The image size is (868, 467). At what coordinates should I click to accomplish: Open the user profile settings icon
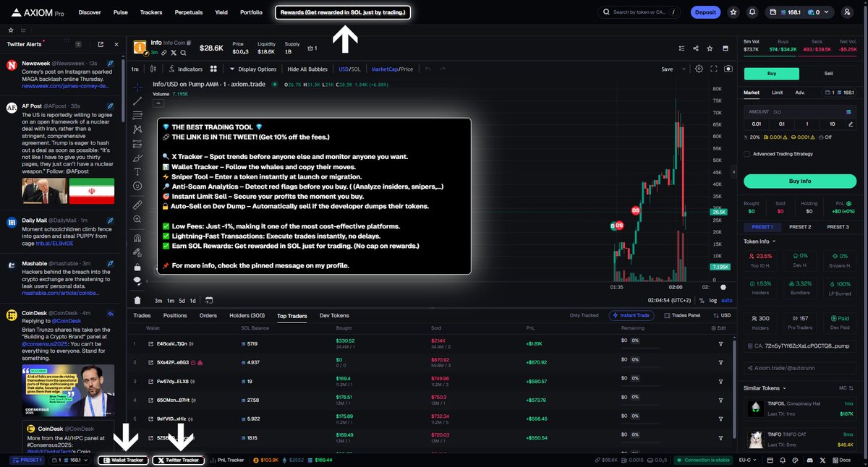coord(847,12)
